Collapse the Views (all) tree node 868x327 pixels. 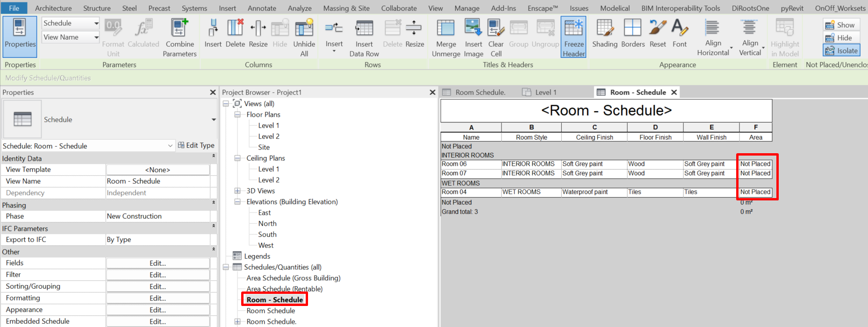226,104
